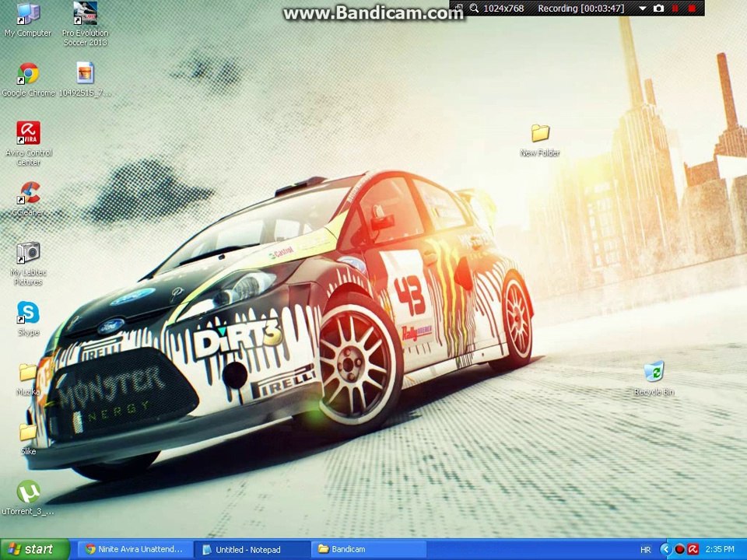
Task: Switch to Bandicam folder taskbar button
Action: pos(370,549)
